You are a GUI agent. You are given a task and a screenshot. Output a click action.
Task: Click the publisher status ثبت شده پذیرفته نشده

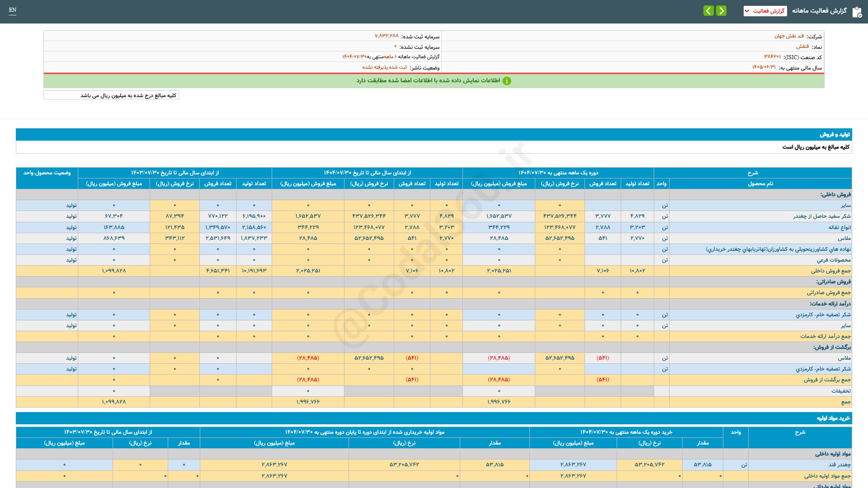[x=384, y=67]
